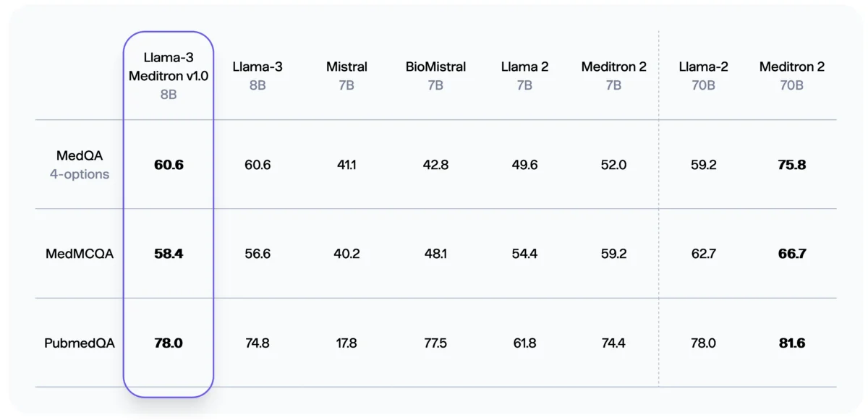The width and height of the screenshot is (868, 420).
Task: Click the Mistral 7B column header
Action: tap(346, 75)
